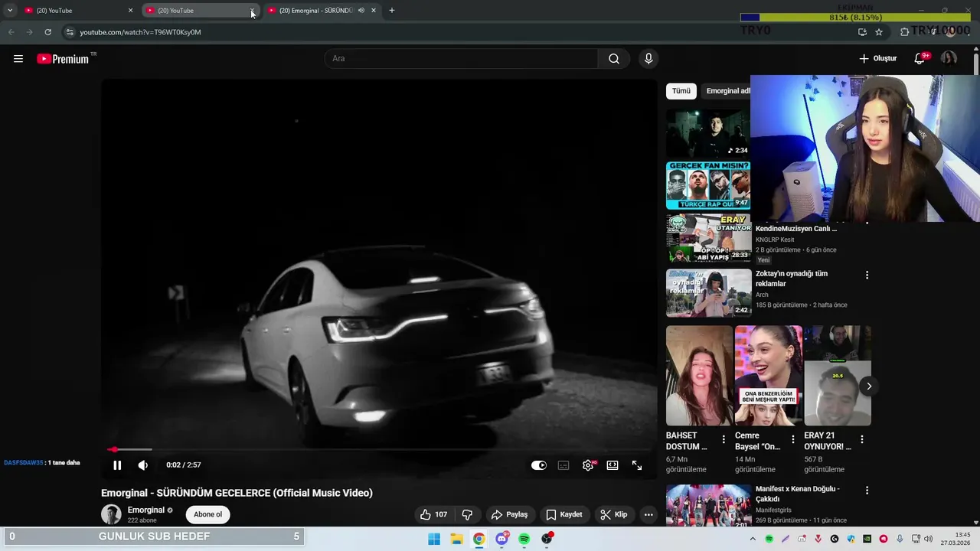Pause the playing video

tap(117, 465)
